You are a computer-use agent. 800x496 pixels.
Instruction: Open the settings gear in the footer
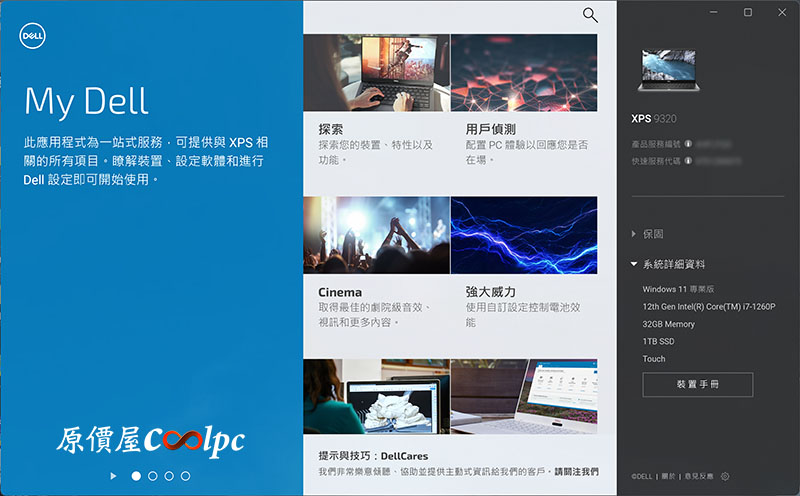725,476
